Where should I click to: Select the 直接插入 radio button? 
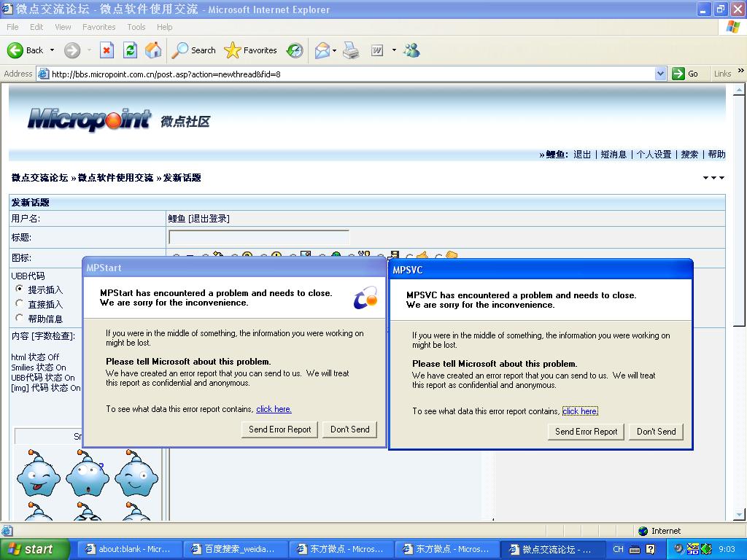19,303
